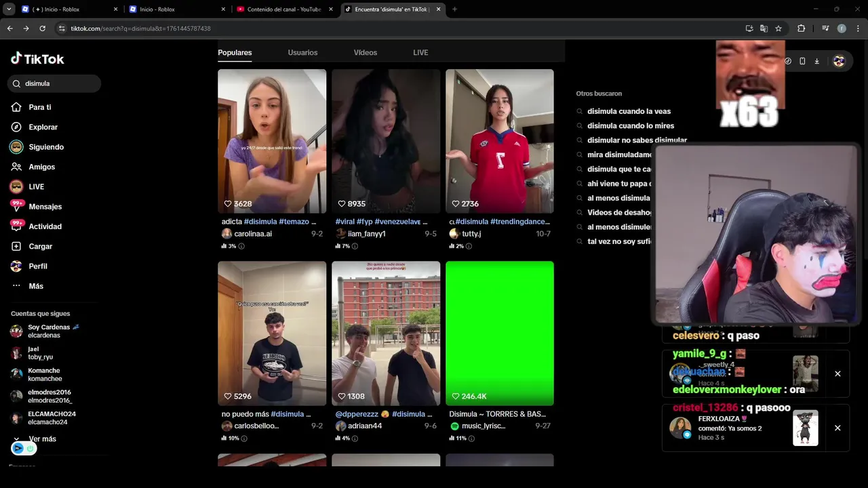Viewport: 868px width, 488px height.
Task: Open LIVE in the sidebar
Action: (28, 186)
